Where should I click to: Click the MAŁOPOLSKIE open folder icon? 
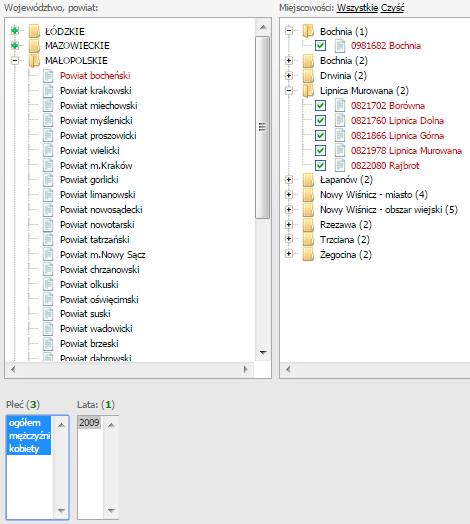[x=34, y=61]
